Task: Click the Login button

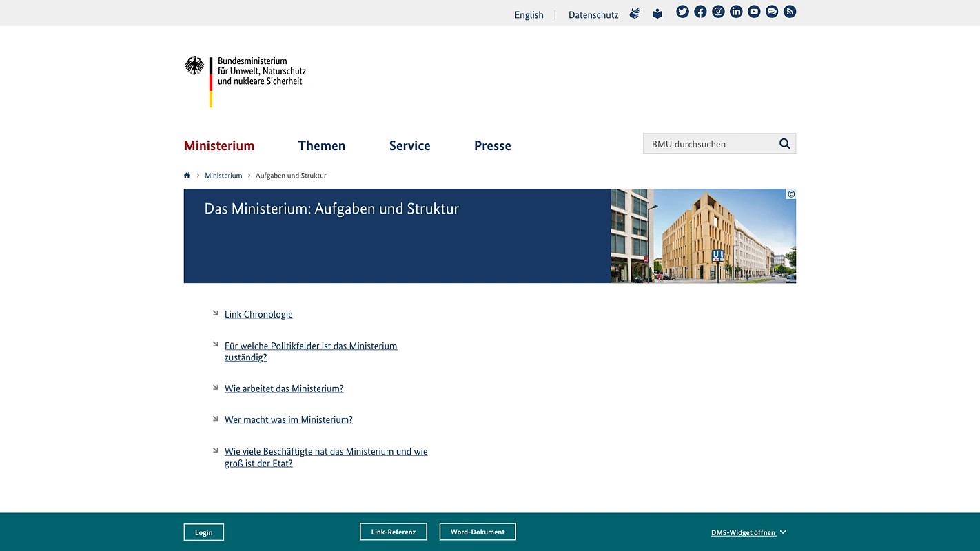Action: pos(203,532)
